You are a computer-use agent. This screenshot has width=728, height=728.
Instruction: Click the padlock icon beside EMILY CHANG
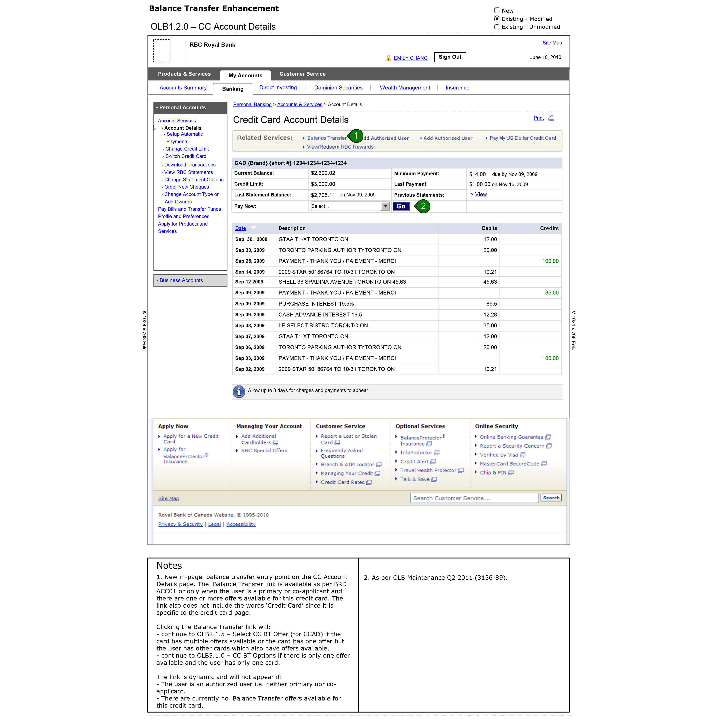click(388, 58)
